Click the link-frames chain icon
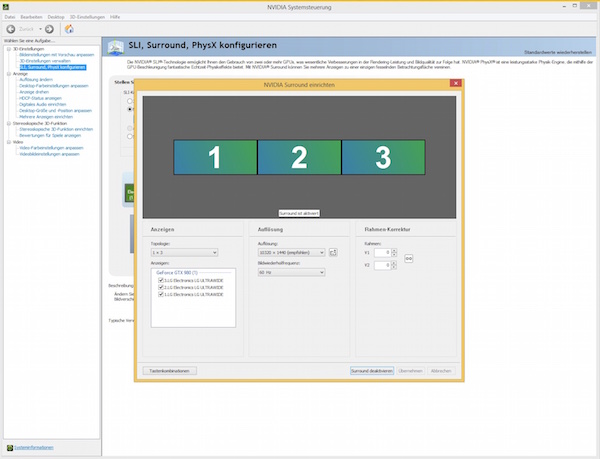The height and width of the screenshot is (459, 600). click(409, 259)
